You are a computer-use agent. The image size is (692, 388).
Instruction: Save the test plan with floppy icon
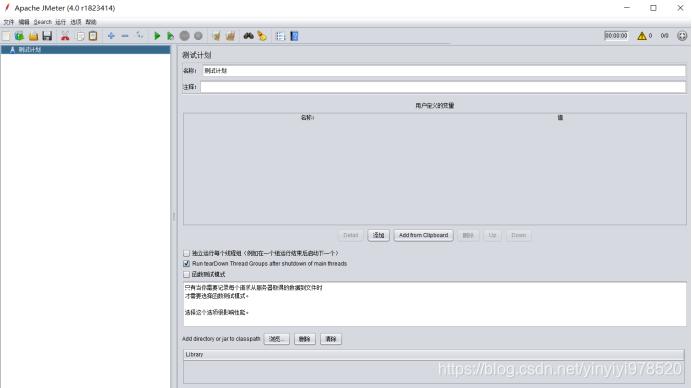click(47, 36)
